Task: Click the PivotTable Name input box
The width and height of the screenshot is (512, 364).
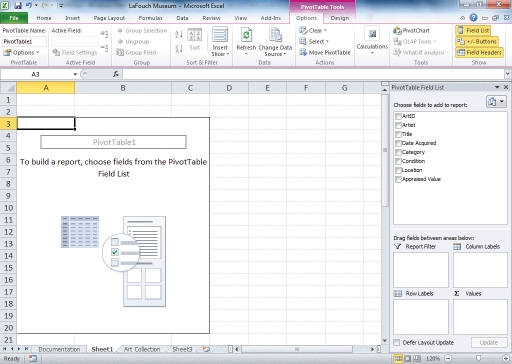Action: point(24,42)
